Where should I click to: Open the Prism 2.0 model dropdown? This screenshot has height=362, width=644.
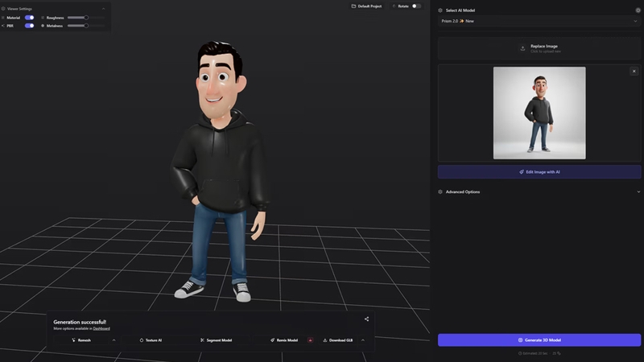pyautogui.click(x=539, y=21)
